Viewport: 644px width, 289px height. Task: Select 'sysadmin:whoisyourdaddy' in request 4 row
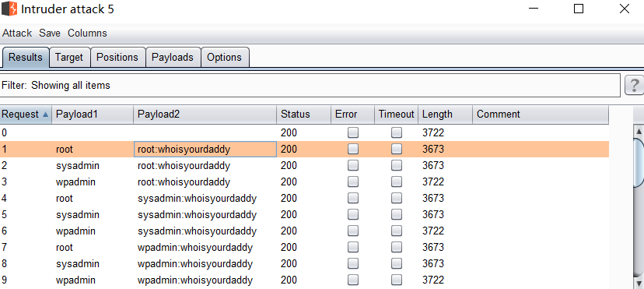[197, 199]
